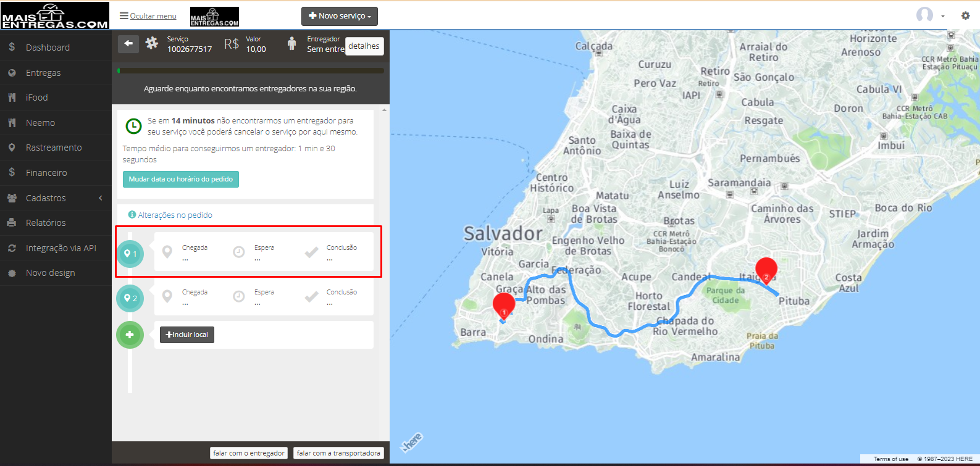This screenshot has height=466, width=980.
Task: Open the map Terms of use link
Action: (x=890, y=459)
